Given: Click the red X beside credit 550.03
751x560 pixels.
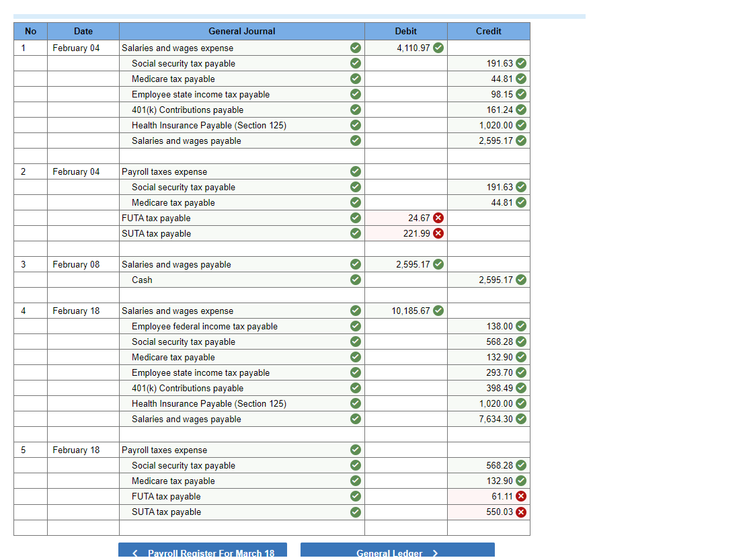Looking at the screenshot, I should pos(521,512).
